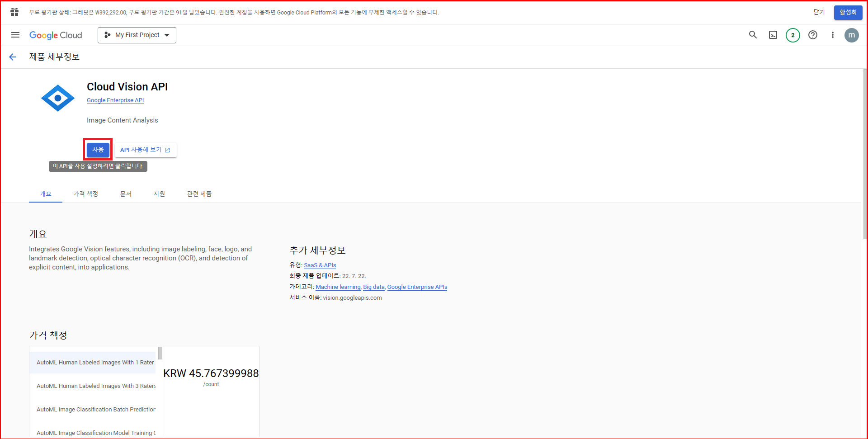The image size is (868, 439).
Task: Select AutoML Human Labeled Images With 3 Raters
Action: tap(96, 386)
